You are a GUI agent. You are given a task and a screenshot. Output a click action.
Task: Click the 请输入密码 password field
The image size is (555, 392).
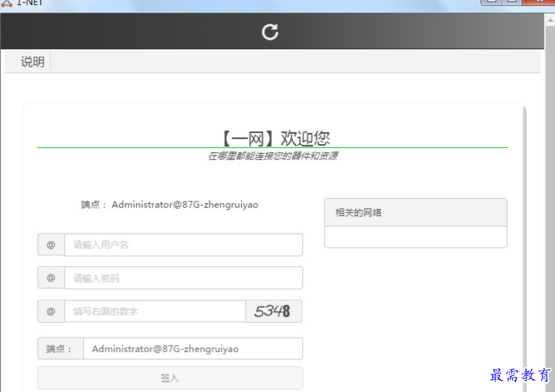pos(183,278)
